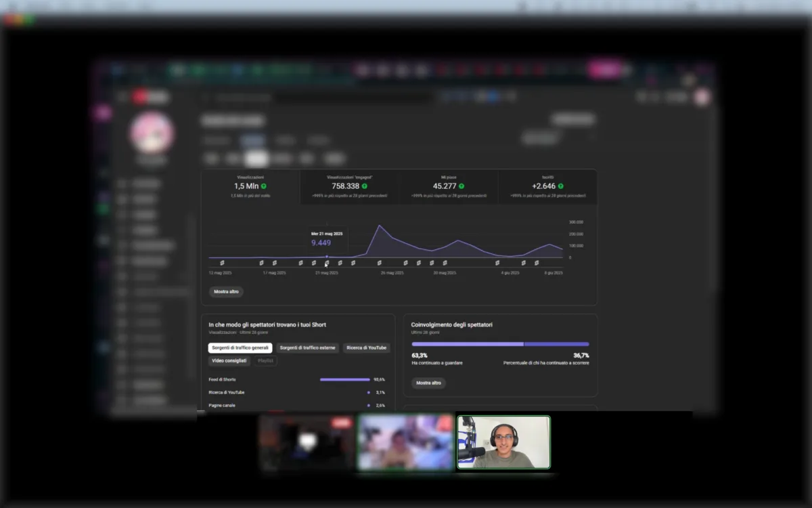Select the video tile of the man with headphones

pos(504,442)
